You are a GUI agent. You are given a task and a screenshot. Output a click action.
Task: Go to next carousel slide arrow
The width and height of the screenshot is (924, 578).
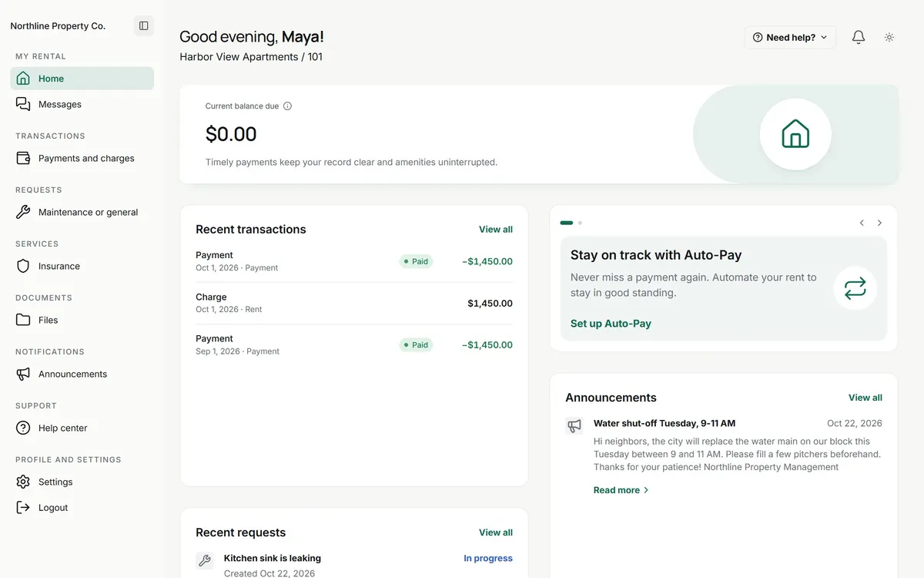click(x=879, y=223)
